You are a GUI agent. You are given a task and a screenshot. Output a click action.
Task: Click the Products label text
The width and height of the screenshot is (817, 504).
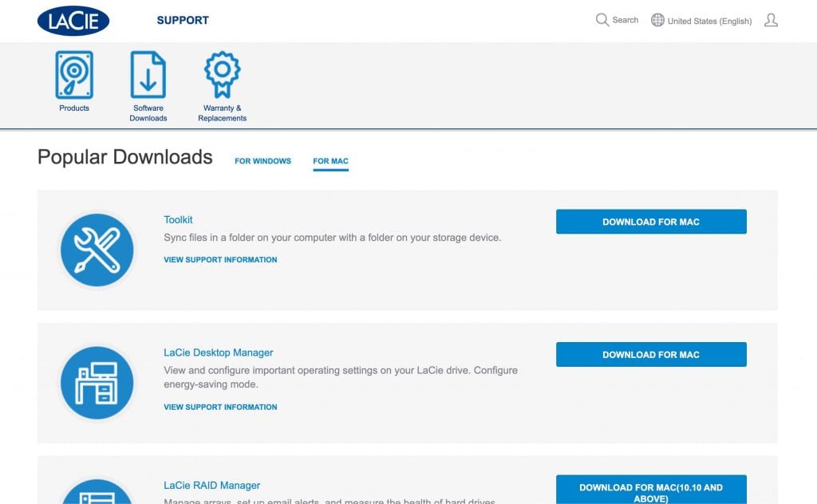pyautogui.click(x=74, y=108)
